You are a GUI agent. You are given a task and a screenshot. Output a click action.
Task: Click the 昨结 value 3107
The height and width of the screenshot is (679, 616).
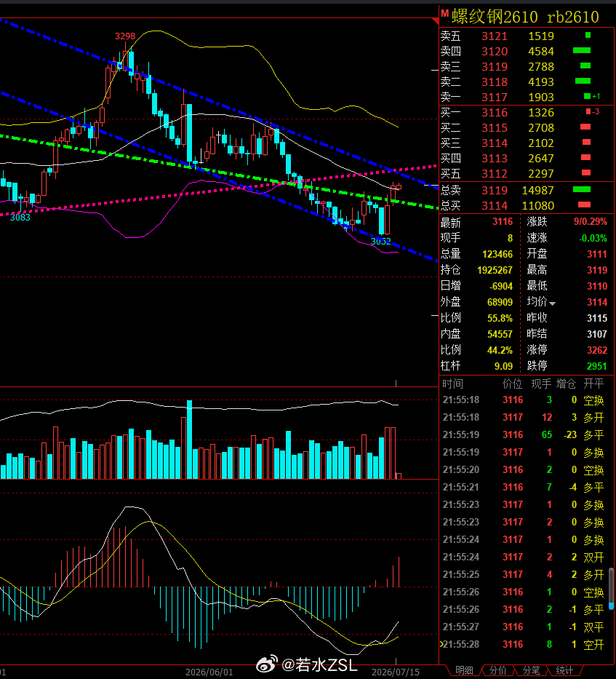[x=597, y=334]
